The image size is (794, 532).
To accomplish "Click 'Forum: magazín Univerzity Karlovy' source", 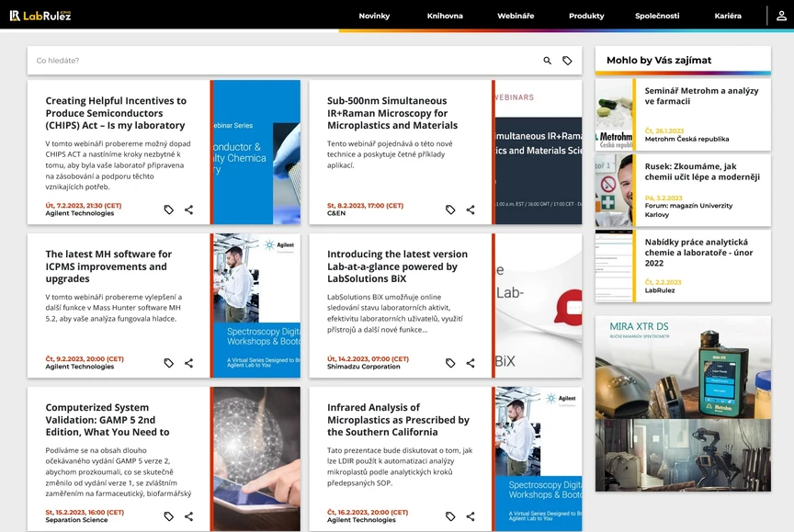I will tap(688, 210).
